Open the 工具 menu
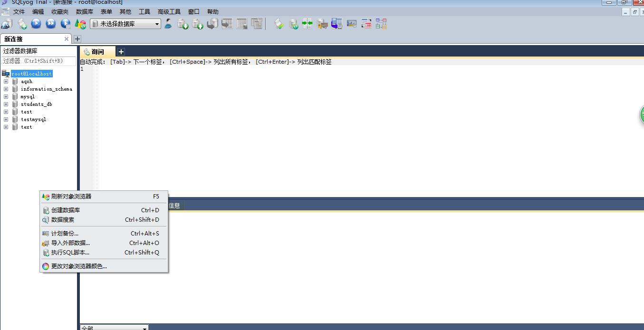 click(144, 12)
